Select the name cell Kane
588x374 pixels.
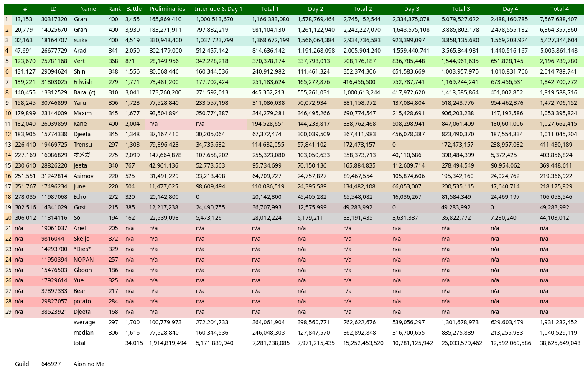[80, 124]
